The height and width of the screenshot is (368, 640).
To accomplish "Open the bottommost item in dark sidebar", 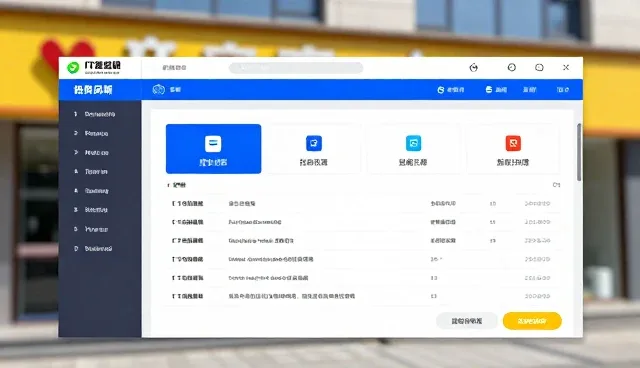I will 93,248.
